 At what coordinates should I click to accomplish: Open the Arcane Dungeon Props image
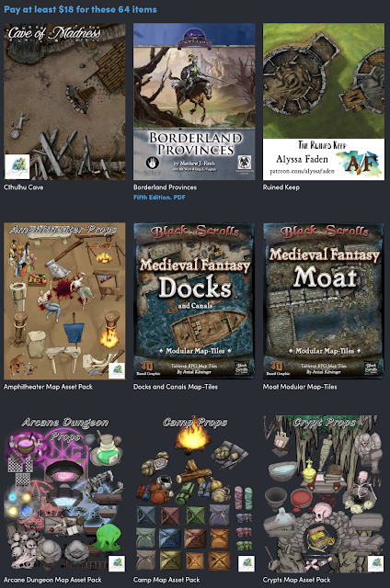(64, 494)
